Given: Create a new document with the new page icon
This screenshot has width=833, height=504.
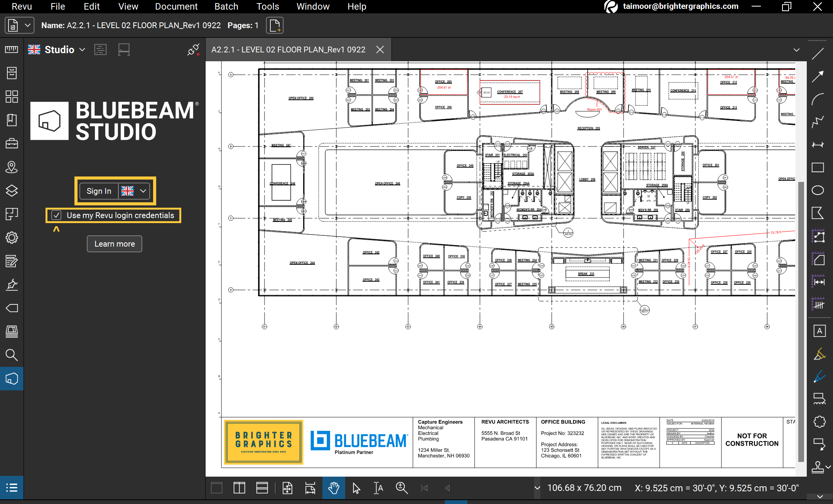Looking at the screenshot, I should click(x=275, y=25).
